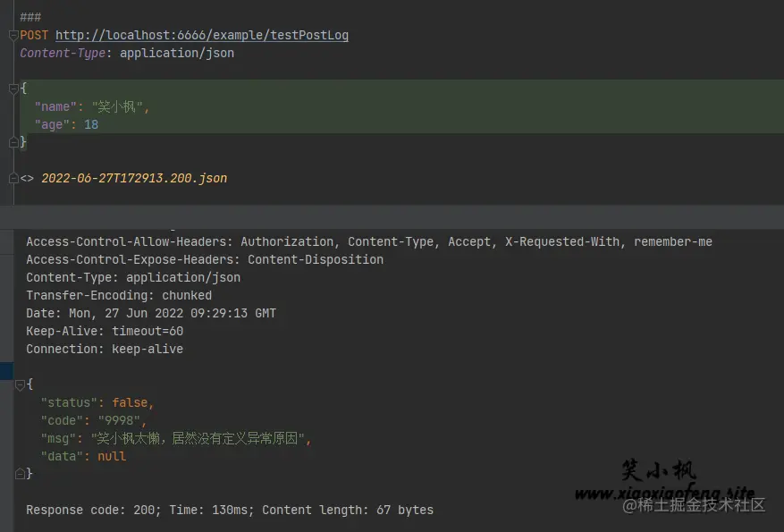Click the Connection: keep-alive line
The height and width of the screenshot is (532, 784).
click(x=105, y=349)
